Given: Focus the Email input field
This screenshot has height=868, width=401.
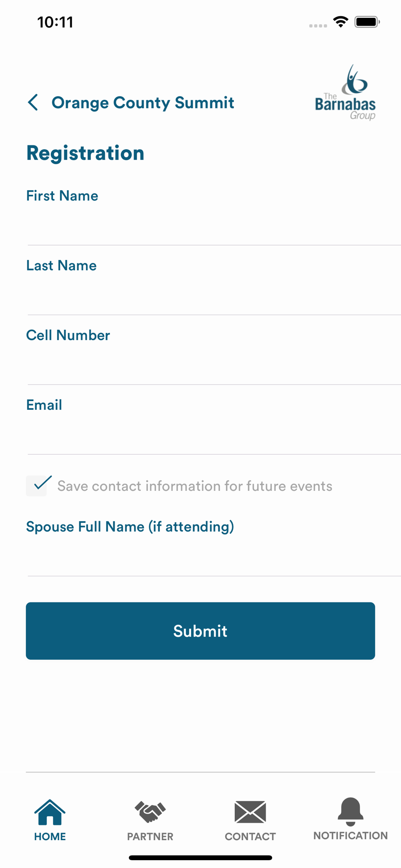Looking at the screenshot, I should 214,435.
